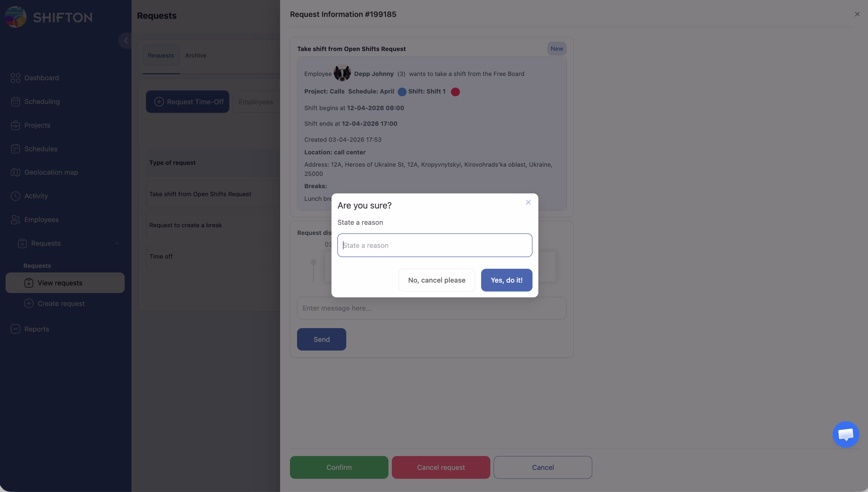This screenshot has width=868, height=492.
Task: Focus the State a reason field
Action: point(435,245)
